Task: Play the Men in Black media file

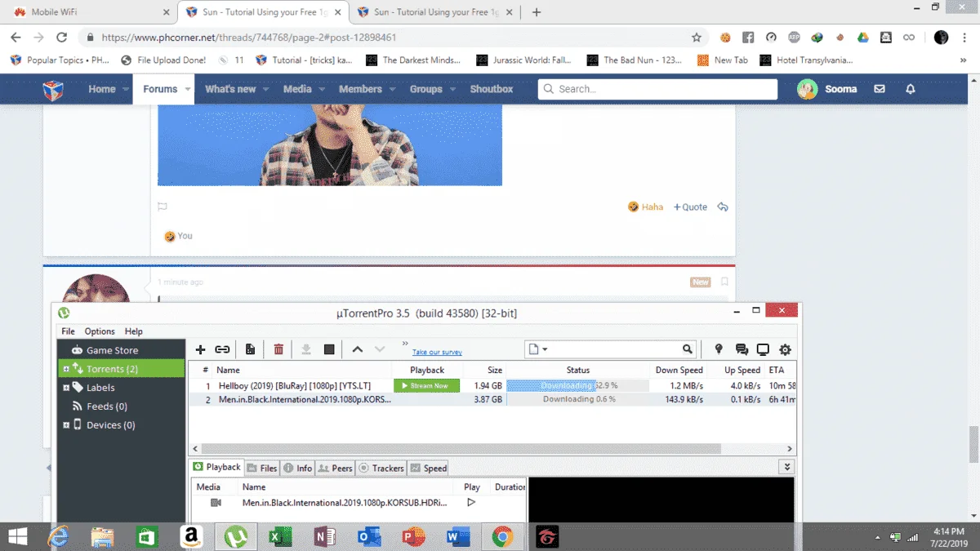Action: [470, 503]
